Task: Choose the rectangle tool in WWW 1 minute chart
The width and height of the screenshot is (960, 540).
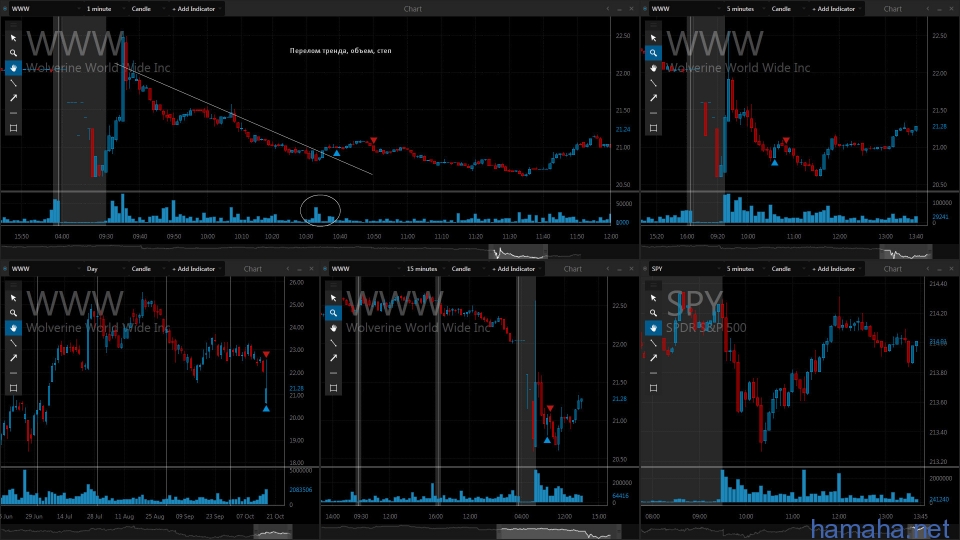Action: (x=13, y=128)
